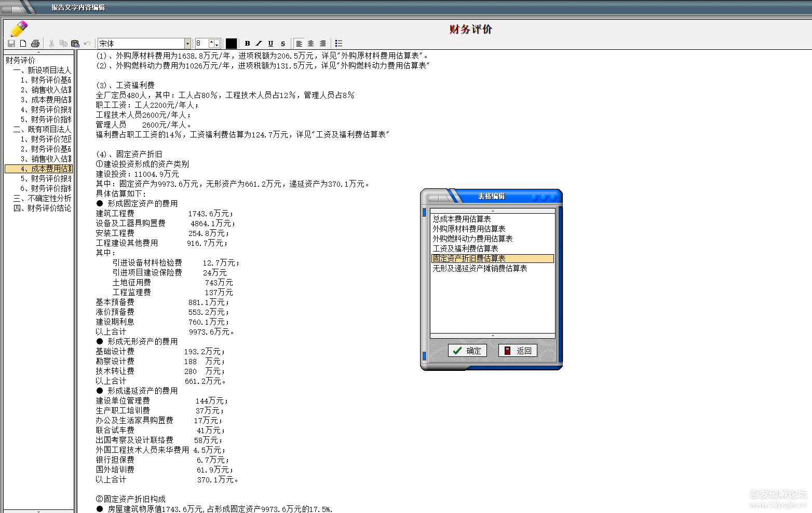Select 2、销售收入估 under 新设项目法人
812x513 pixels.
pos(46,90)
